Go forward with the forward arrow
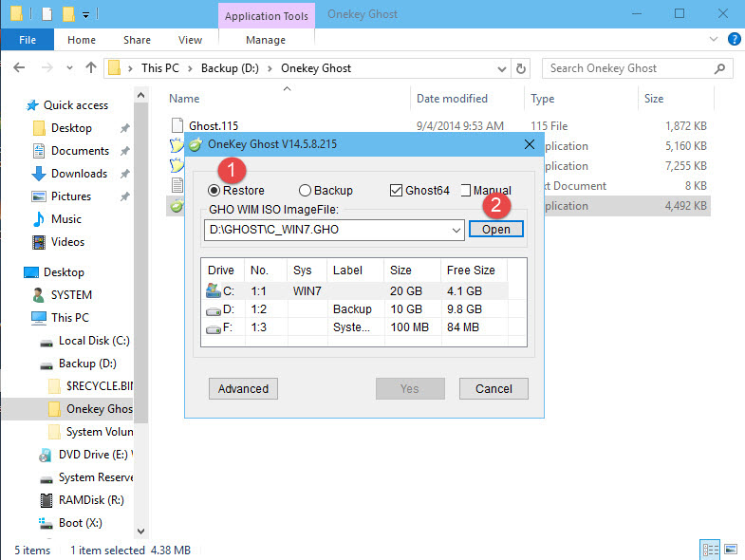The height and width of the screenshot is (560, 745). 47,68
